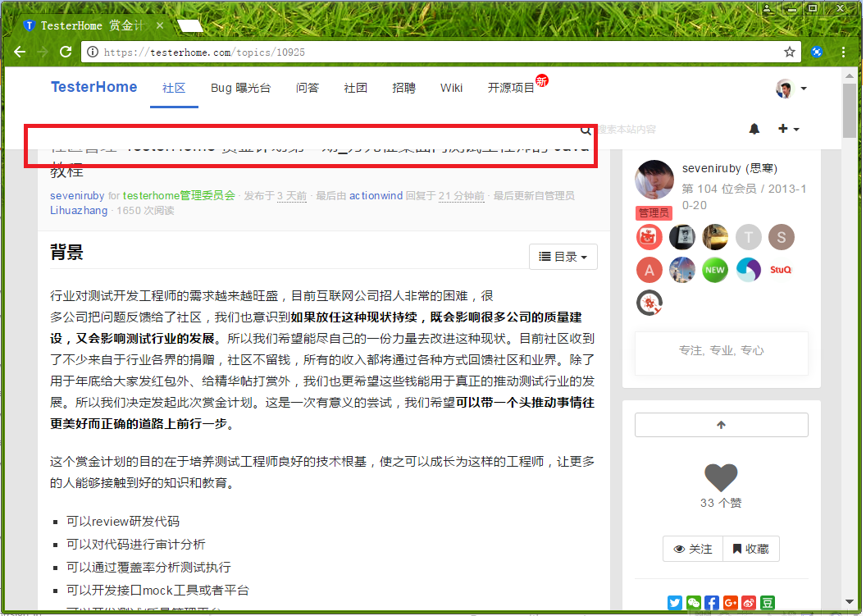Screen dimensions: 866x616
Task: Switch to the 社区 nav tab
Action: tap(174, 88)
